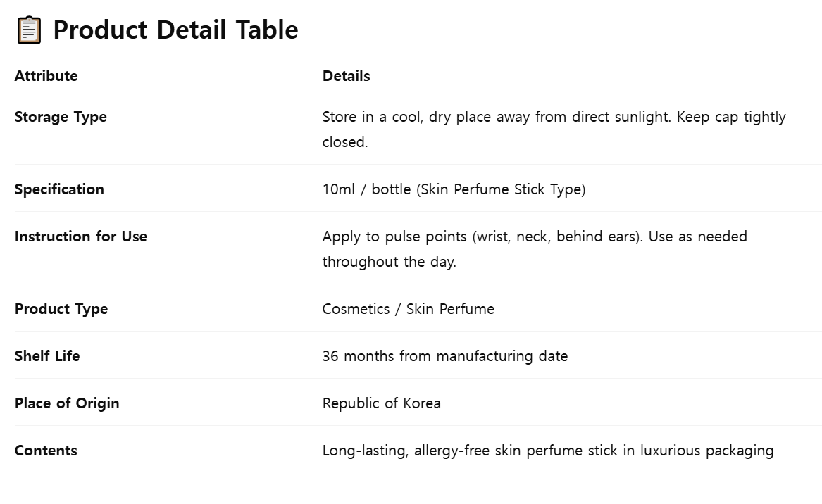Click the storage instructions about cool, dry place
The image size is (822, 504).
tap(554, 130)
